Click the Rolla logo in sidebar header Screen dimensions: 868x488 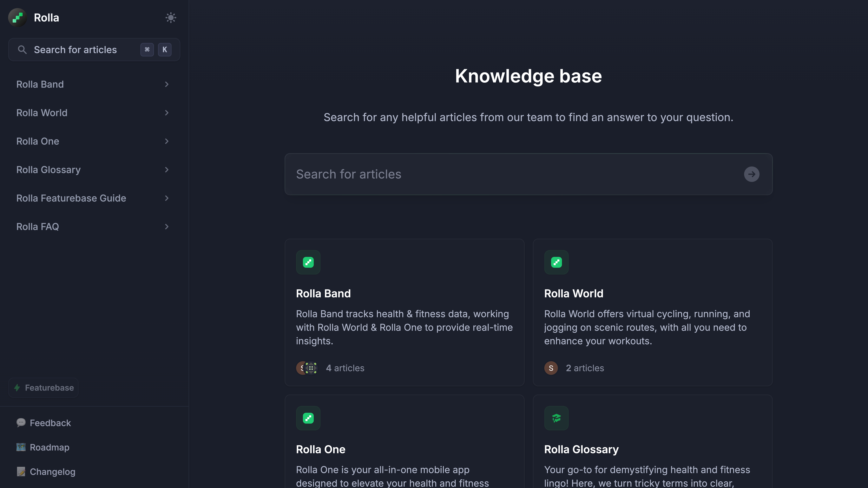pyautogui.click(x=18, y=18)
